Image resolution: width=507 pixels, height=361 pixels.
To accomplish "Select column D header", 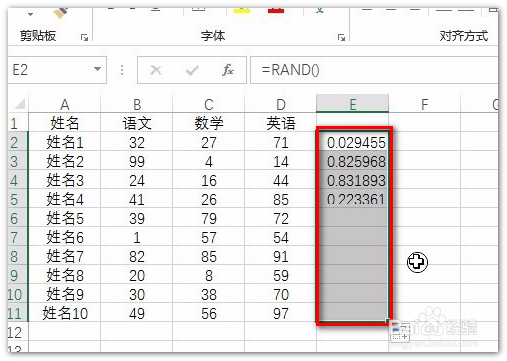I will click(x=281, y=104).
